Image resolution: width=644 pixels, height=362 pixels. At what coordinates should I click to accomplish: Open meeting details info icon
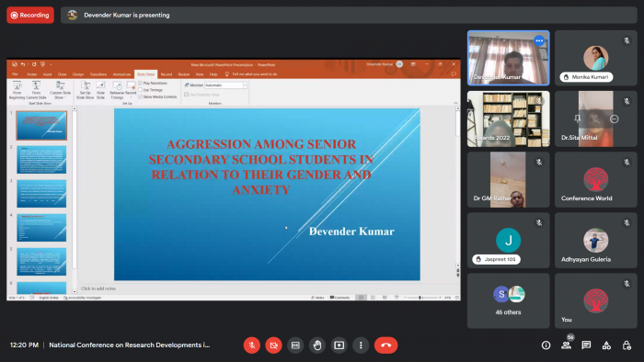(x=546, y=345)
